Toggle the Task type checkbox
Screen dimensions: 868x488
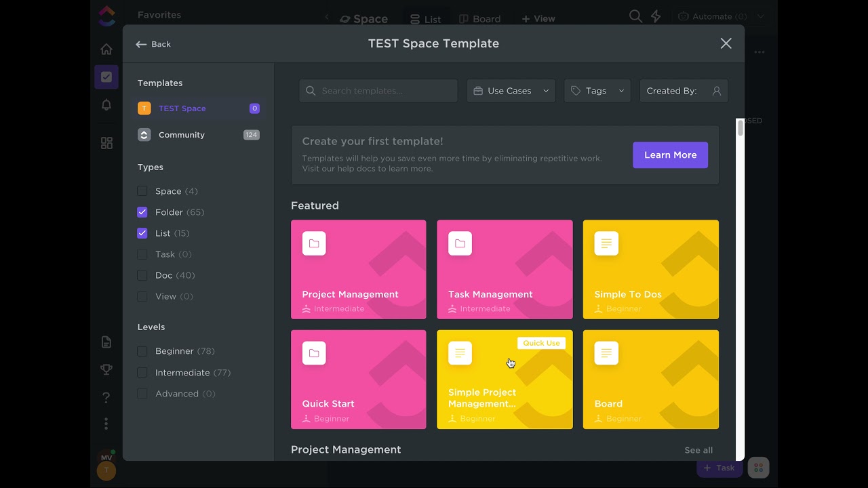(142, 254)
